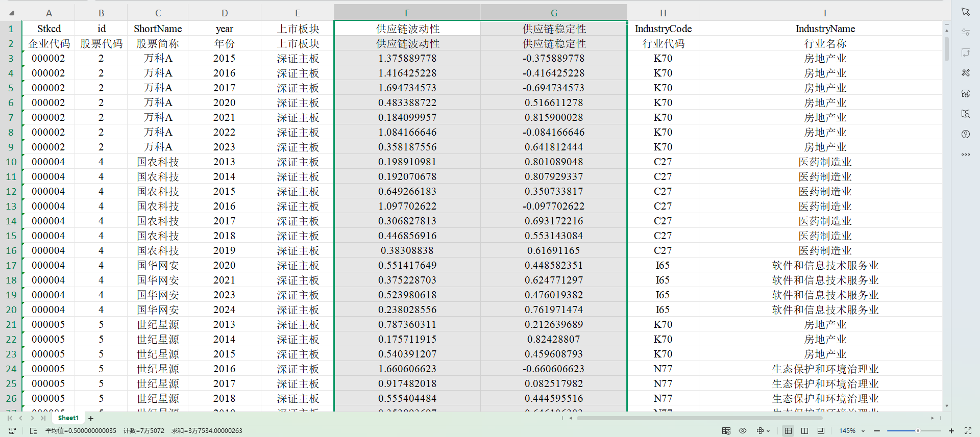
Task: Enter full screen mode from status bar
Action: click(x=968, y=431)
